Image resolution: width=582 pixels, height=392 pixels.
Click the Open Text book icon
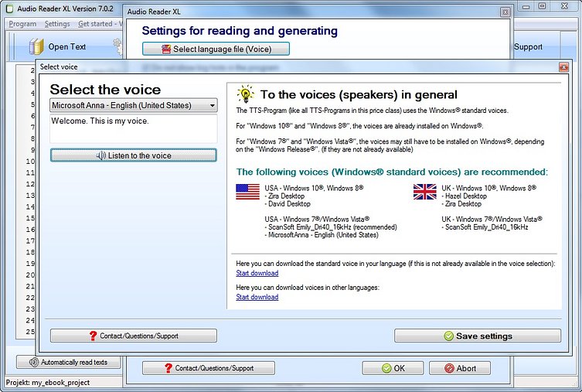[36, 46]
